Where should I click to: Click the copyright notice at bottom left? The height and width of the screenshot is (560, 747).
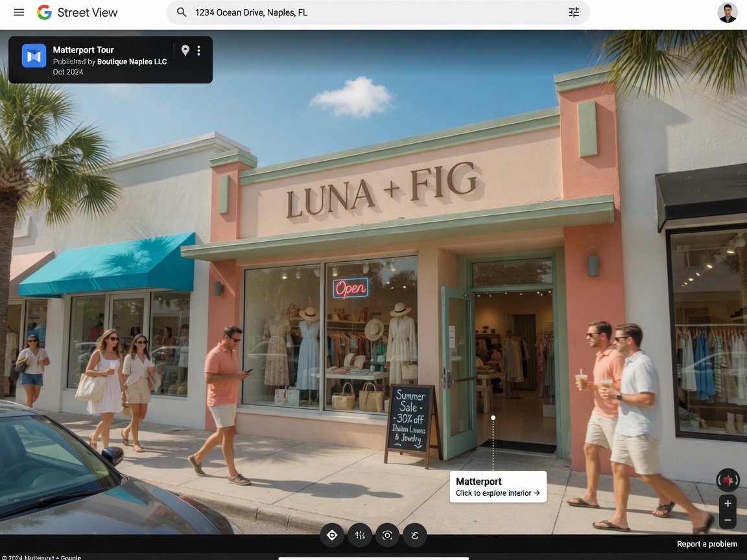(x=41, y=557)
